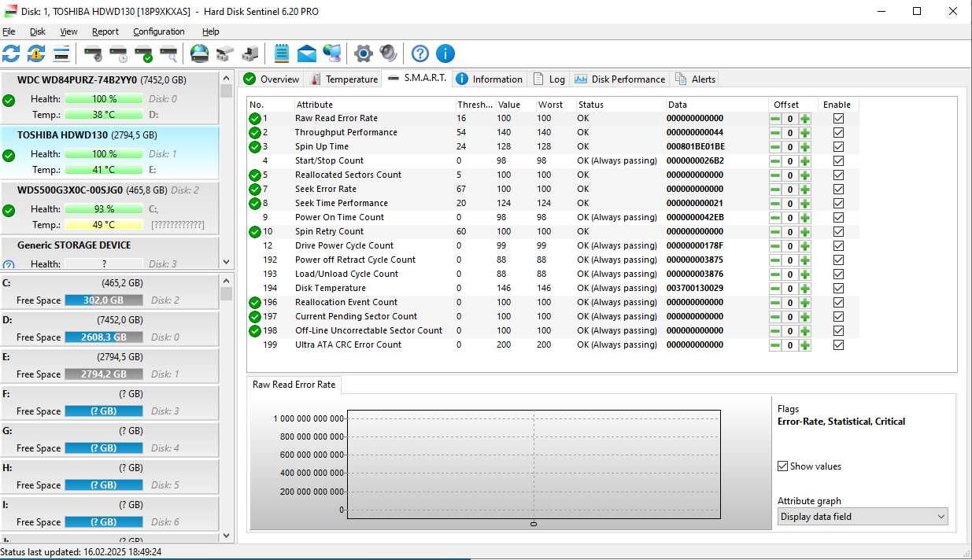
Task: Switch to the Overview tab
Action: pos(272,79)
